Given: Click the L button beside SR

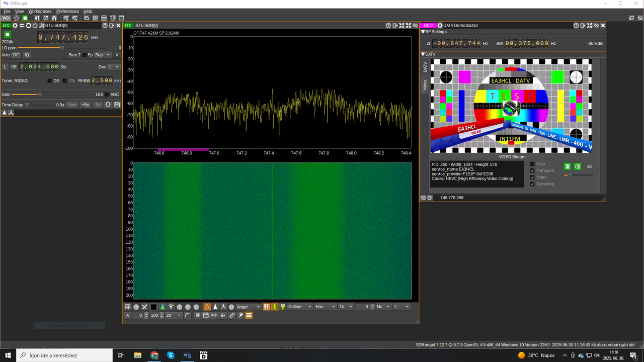Looking at the screenshot, I should (x=5, y=67).
